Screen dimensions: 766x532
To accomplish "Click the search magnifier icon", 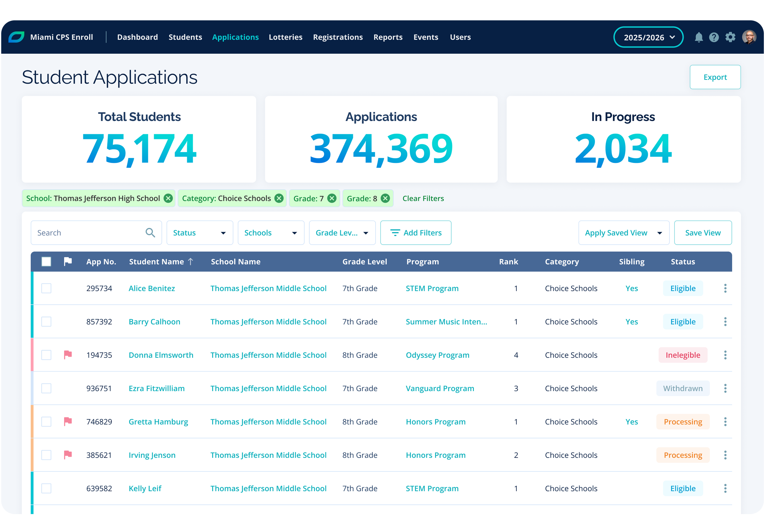I will coord(150,233).
